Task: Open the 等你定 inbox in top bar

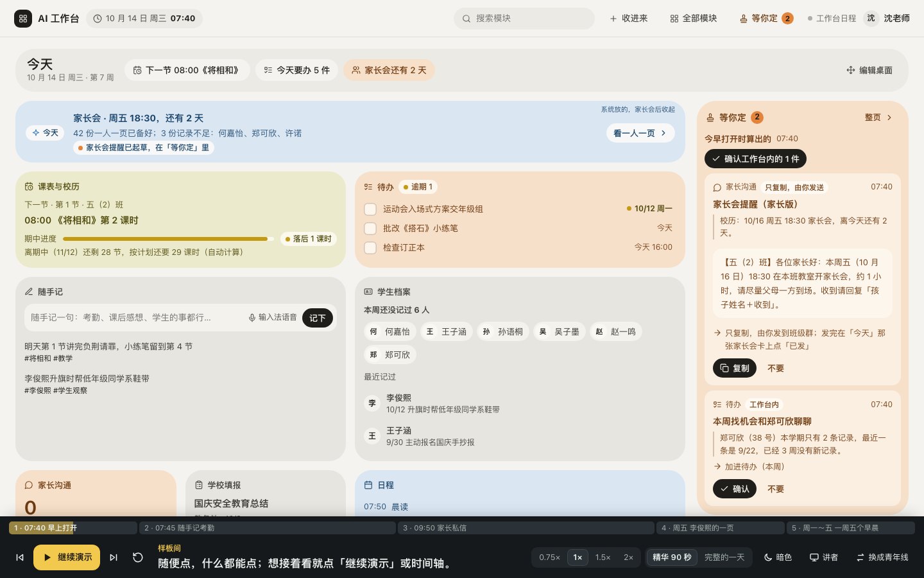Action: (766, 19)
